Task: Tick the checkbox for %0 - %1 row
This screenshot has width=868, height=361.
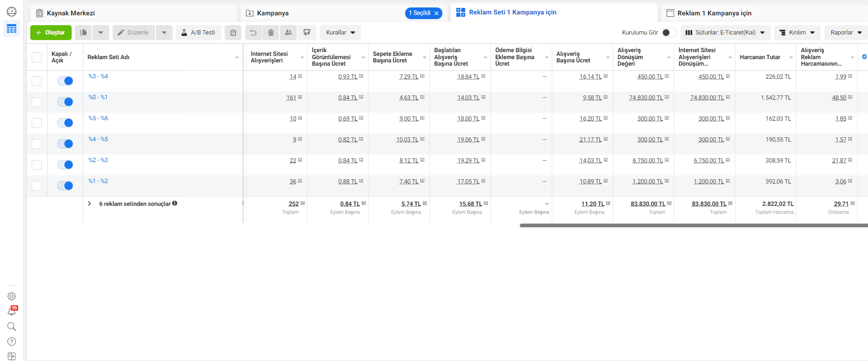Action: coord(37,102)
